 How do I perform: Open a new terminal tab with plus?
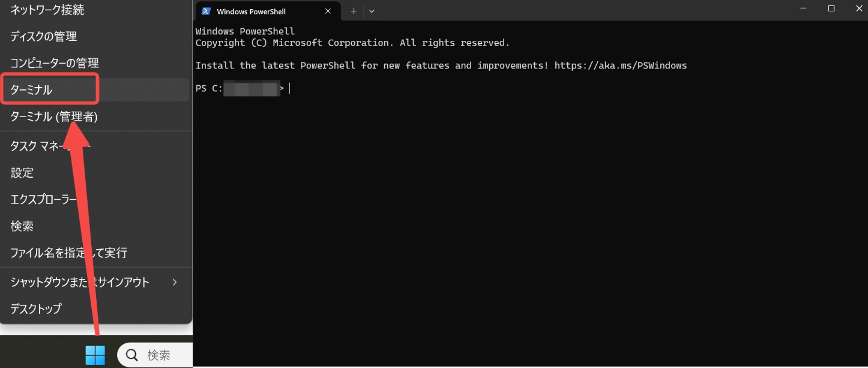(354, 11)
